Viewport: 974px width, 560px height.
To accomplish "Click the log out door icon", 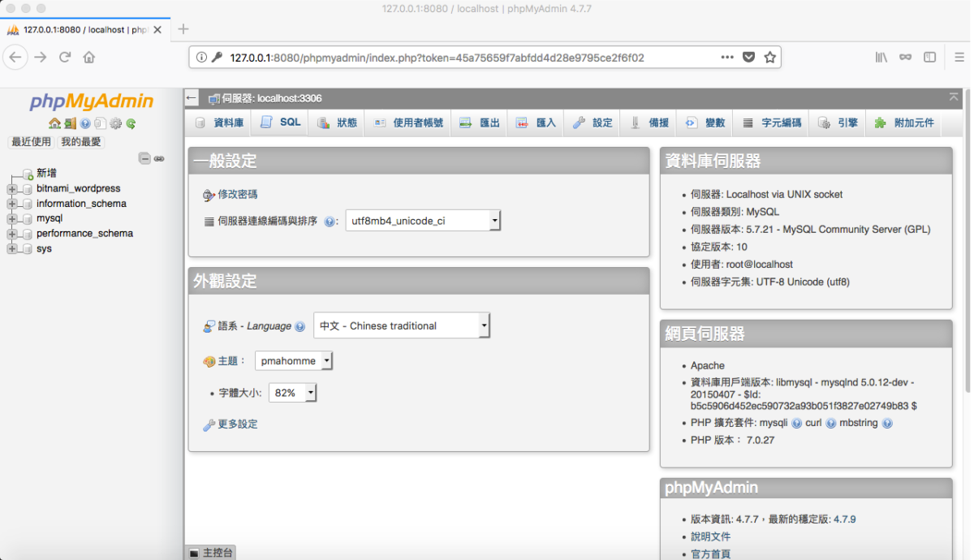I will click(x=71, y=123).
